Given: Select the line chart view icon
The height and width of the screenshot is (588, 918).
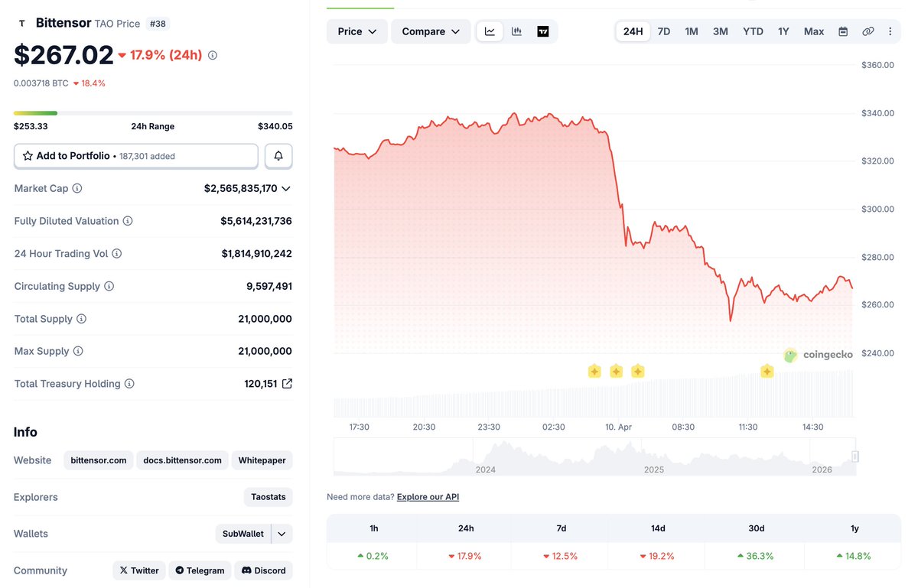Looking at the screenshot, I should [490, 31].
